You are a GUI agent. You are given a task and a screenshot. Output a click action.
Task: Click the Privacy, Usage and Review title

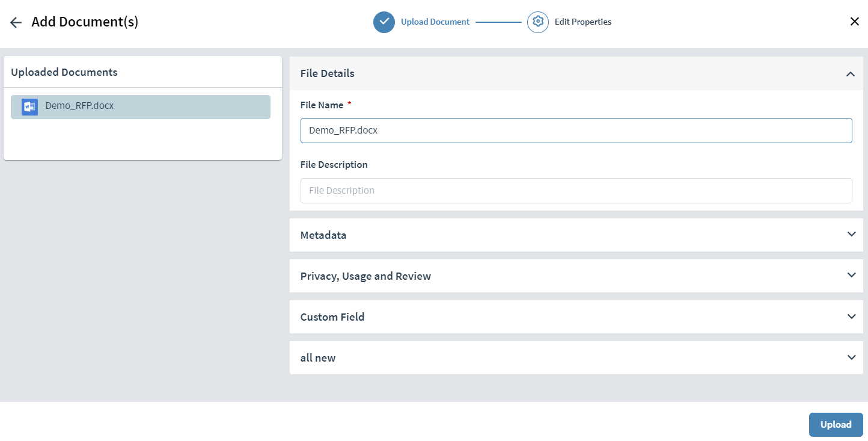point(365,276)
